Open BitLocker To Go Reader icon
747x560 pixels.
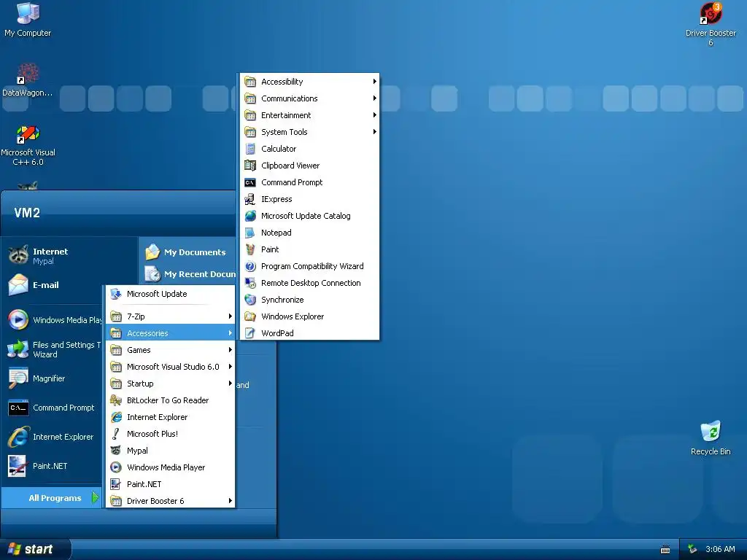tap(116, 400)
